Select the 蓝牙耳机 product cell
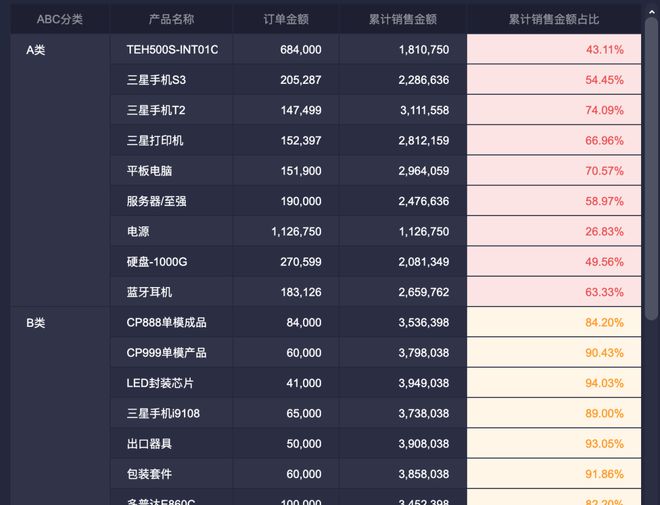Screen dimensions: 660x505 [171, 292]
